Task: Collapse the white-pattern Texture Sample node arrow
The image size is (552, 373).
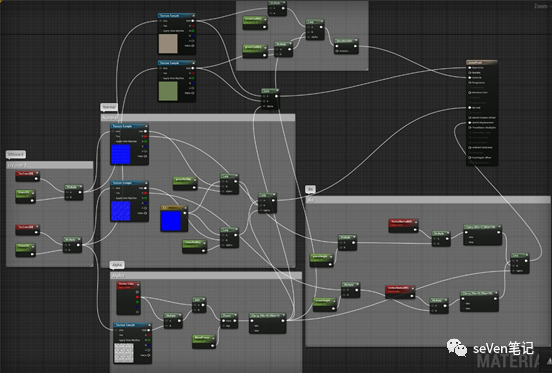Action: coord(149,324)
